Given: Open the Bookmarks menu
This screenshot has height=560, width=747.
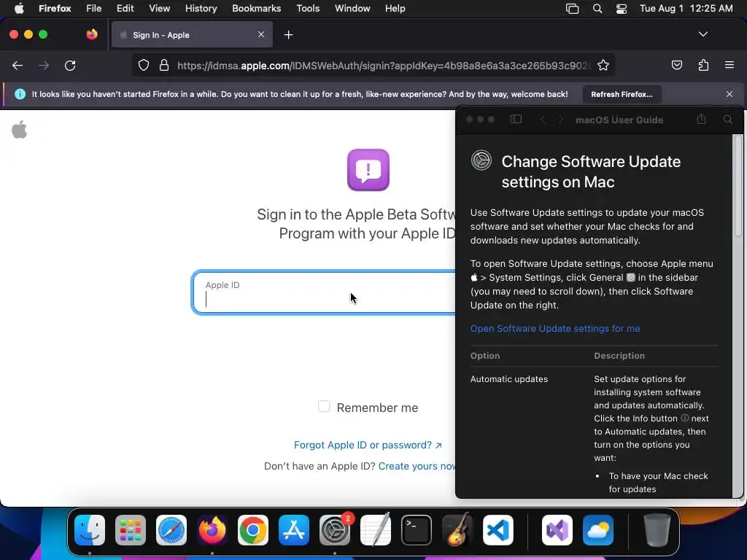Looking at the screenshot, I should click(x=256, y=9).
